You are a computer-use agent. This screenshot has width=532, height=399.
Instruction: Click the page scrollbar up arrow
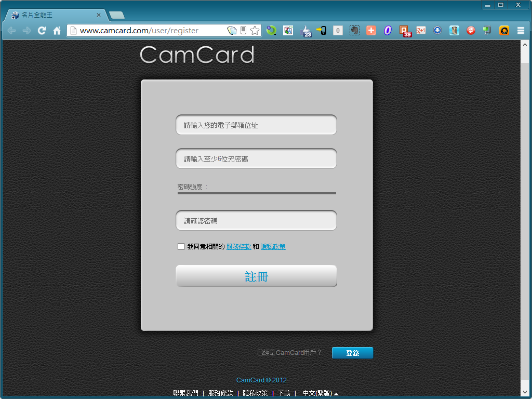pos(524,44)
